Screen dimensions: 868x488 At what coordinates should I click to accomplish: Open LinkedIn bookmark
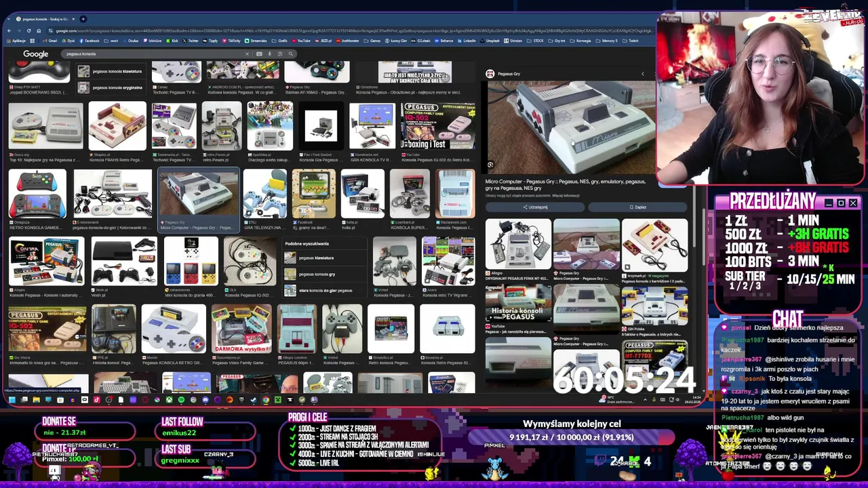(466, 41)
